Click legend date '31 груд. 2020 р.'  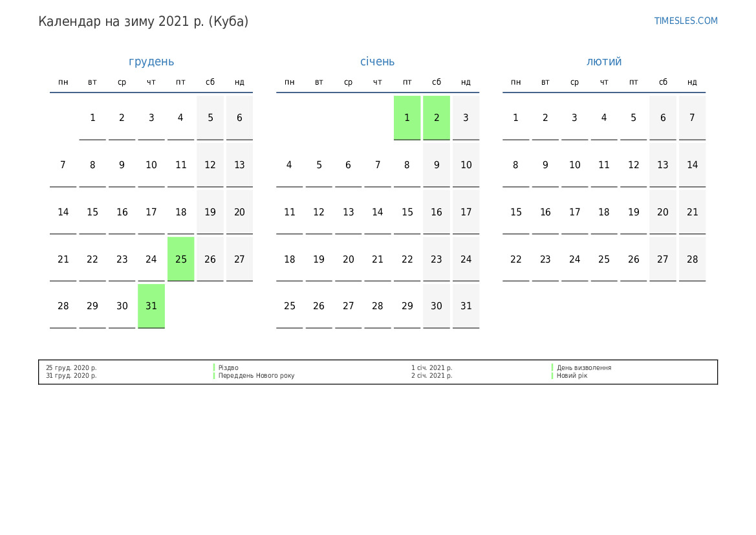71,375
